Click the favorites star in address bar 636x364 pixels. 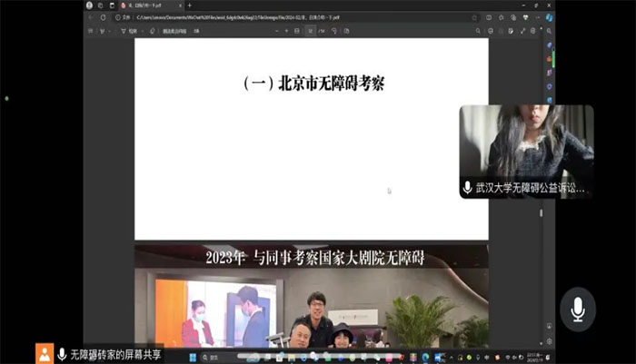[x=474, y=16]
